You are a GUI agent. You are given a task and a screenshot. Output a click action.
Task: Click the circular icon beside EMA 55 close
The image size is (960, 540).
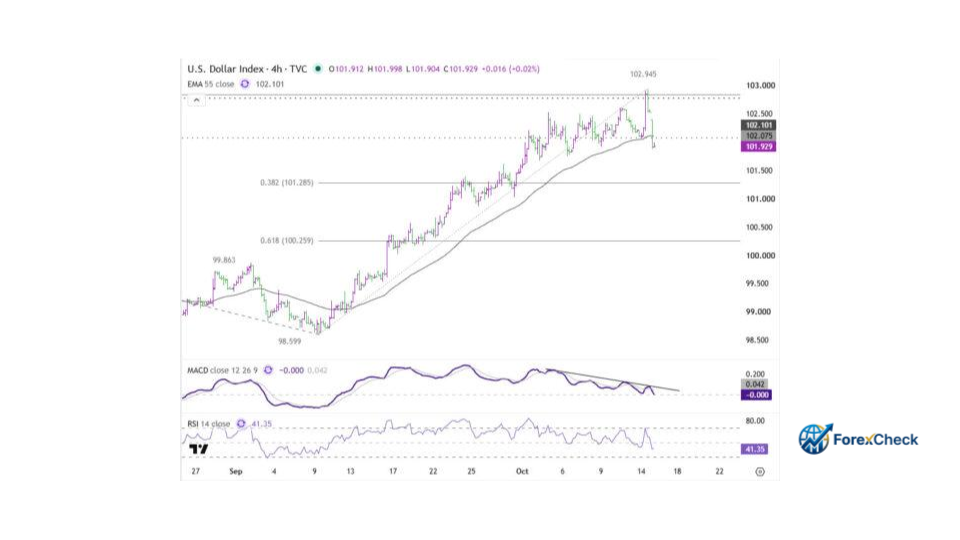pyautogui.click(x=245, y=84)
